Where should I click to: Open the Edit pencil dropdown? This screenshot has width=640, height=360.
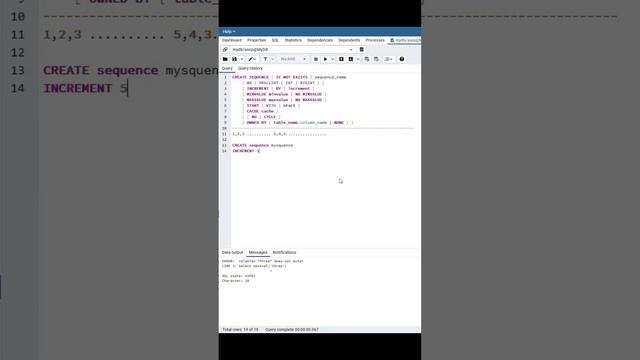pyautogui.click(x=252, y=59)
